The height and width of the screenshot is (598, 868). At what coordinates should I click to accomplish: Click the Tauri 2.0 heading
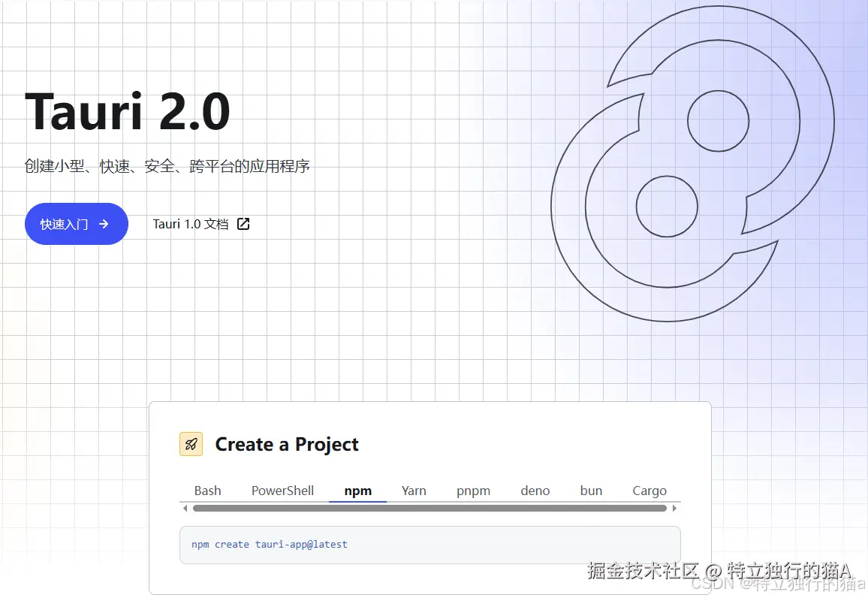pos(128,111)
